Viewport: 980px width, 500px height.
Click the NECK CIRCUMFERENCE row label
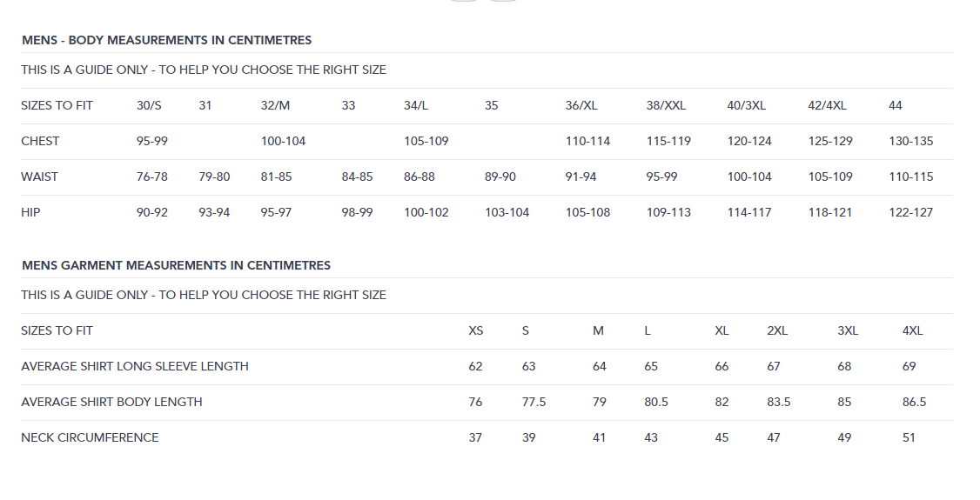tap(90, 437)
